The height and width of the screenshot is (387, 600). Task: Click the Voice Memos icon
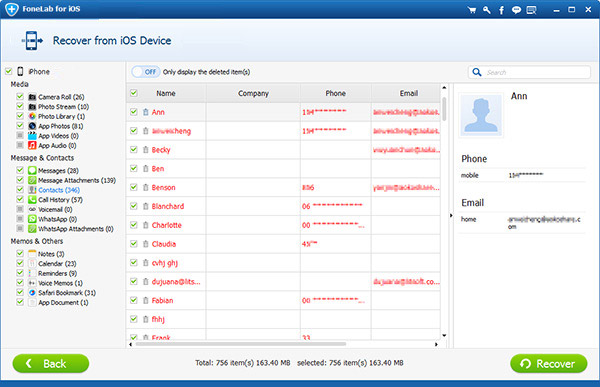coord(32,283)
